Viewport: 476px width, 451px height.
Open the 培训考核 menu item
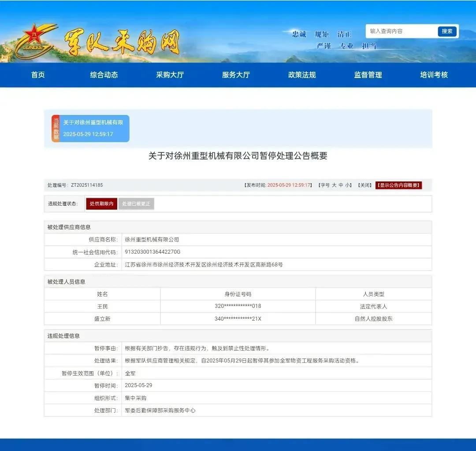point(434,75)
